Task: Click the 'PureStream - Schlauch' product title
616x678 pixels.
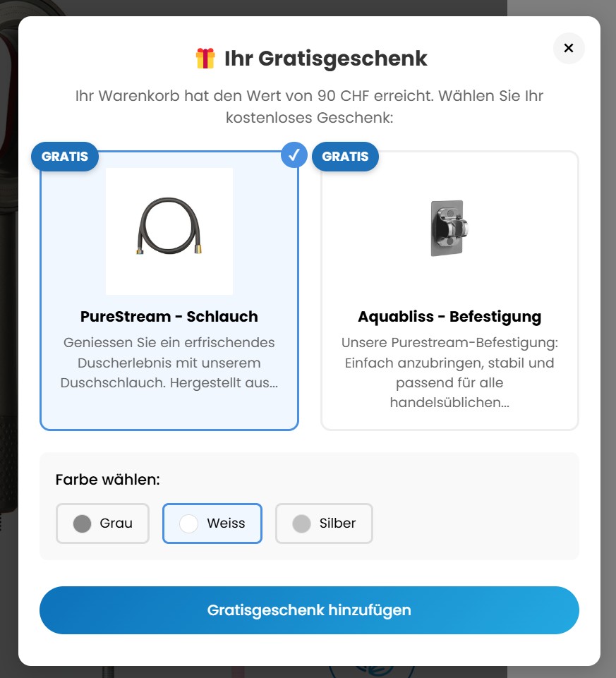Action: click(x=169, y=317)
